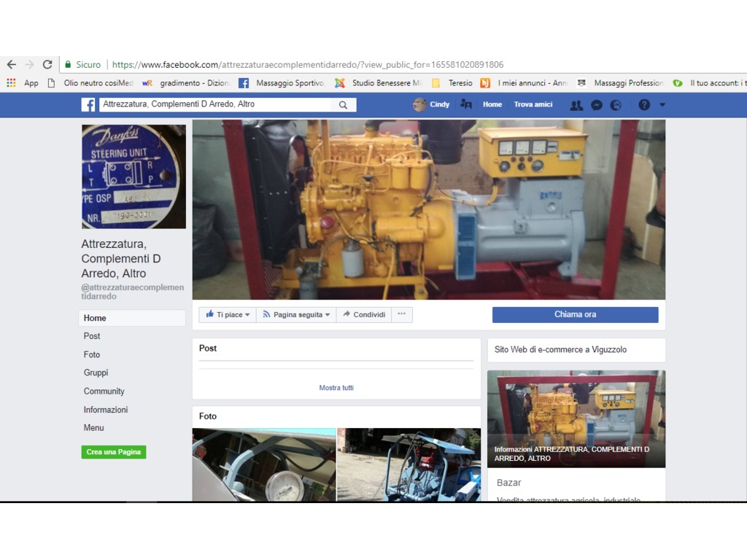Viewport: 747px width, 560px height.
Task: Open the help question mark icon
Action: (644, 105)
